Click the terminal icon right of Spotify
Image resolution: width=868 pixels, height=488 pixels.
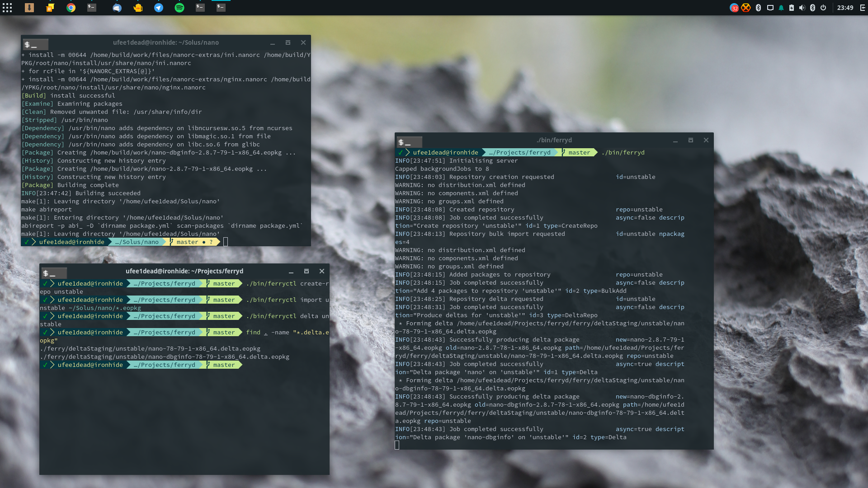(x=200, y=8)
